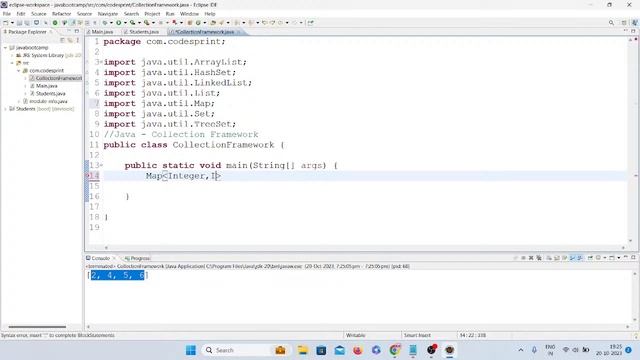Click the New Java Class icon
640x360 pixels.
pyautogui.click(x=198, y=23)
